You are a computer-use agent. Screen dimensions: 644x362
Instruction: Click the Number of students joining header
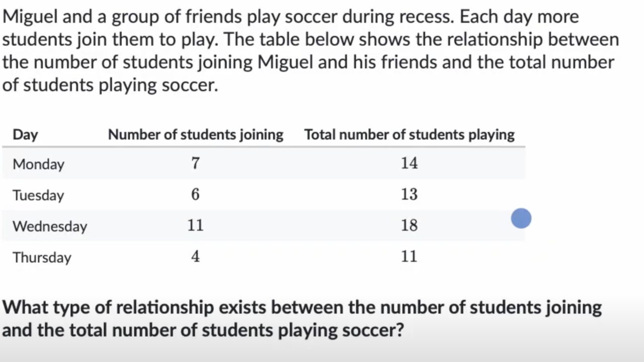(x=196, y=135)
